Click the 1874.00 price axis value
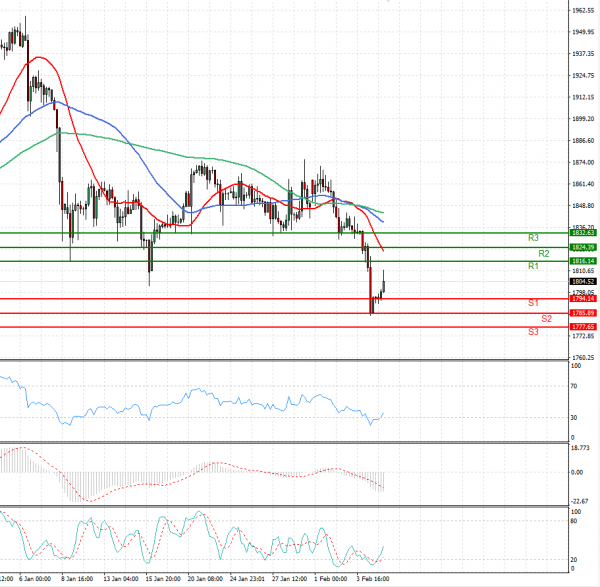Image resolution: width=600 pixels, height=587 pixels. point(583,163)
